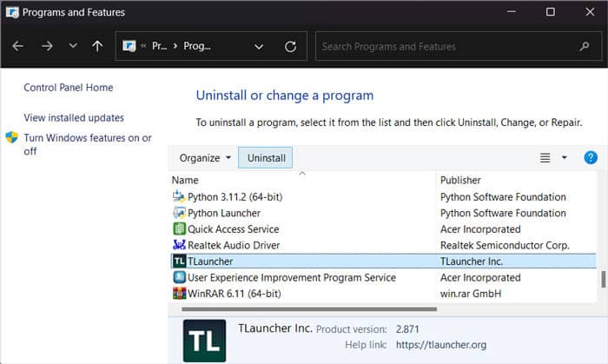Select the 'Python 3.11.2 (64-bit)' entry name

[x=235, y=197]
